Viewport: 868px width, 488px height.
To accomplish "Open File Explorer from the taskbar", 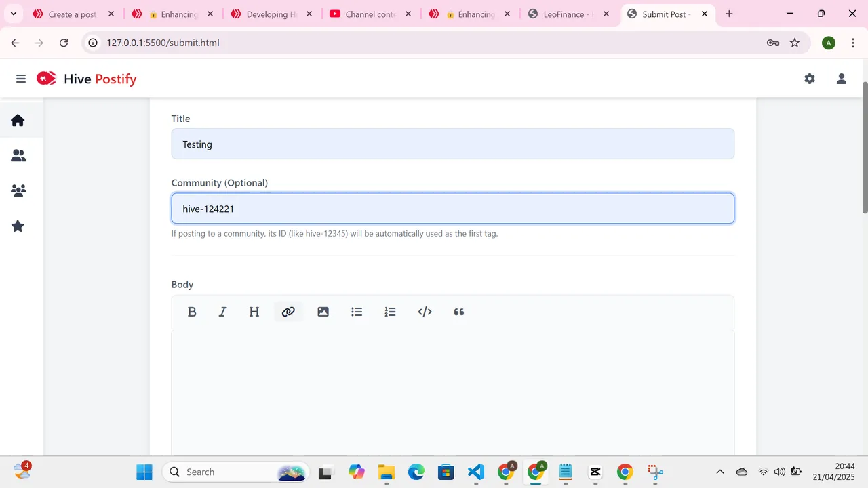I will point(386,472).
